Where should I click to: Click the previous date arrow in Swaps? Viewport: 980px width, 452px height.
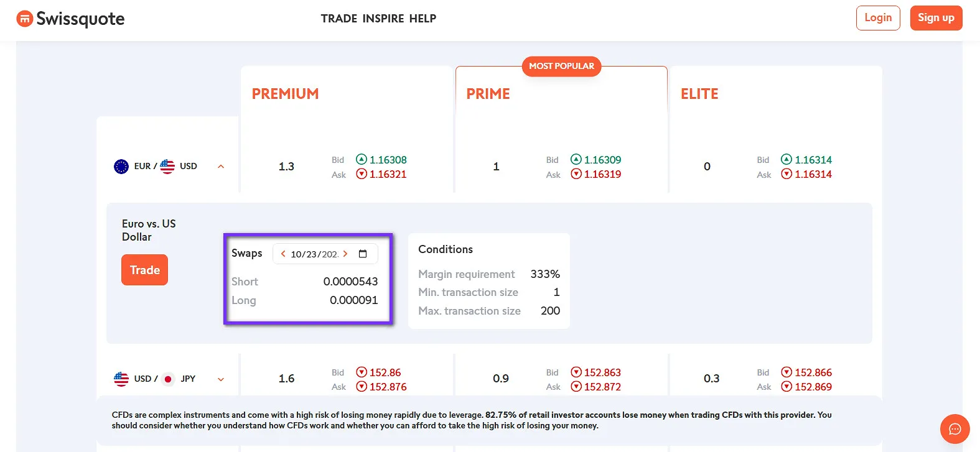click(x=284, y=253)
